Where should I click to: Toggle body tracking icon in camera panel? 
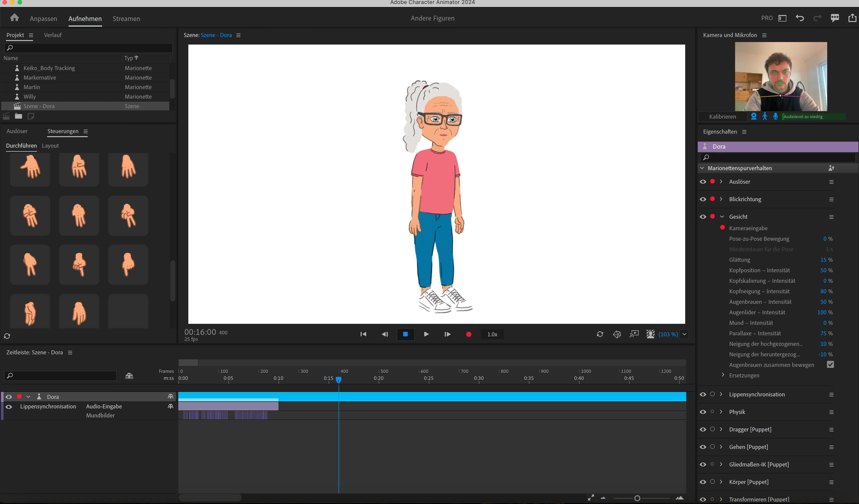pos(765,116)
